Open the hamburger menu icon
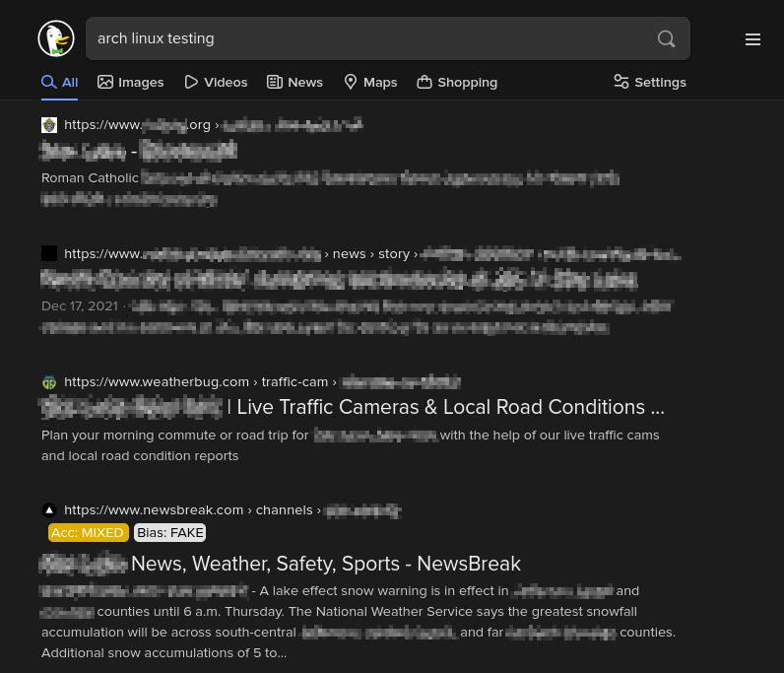The width and height of the screenshot is (784, 673). point(752,39)
